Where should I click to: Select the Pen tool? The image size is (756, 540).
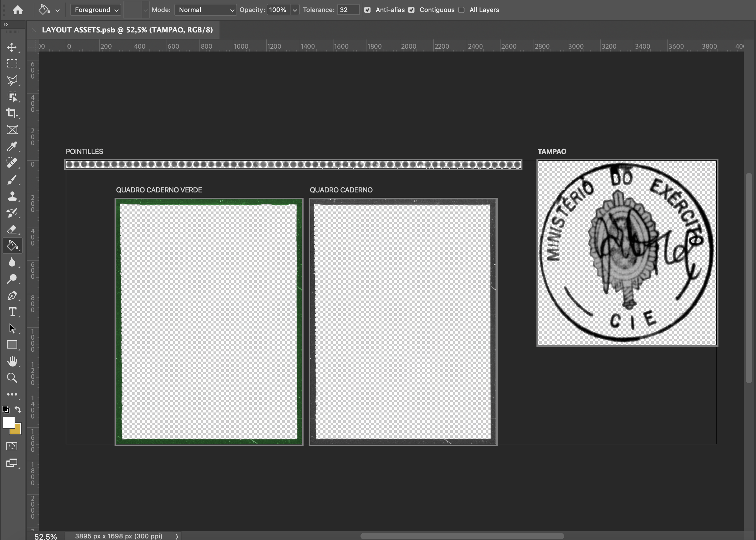click(12, 295)
